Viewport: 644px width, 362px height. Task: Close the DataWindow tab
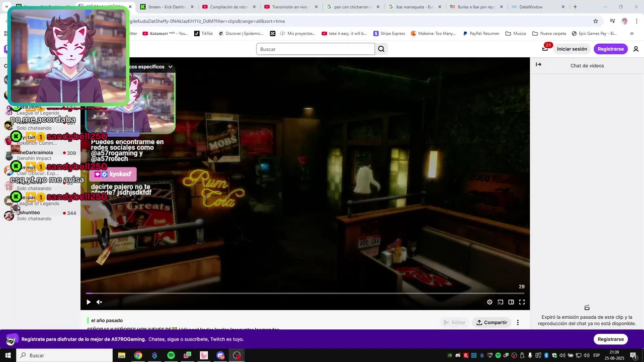click(x=563, y=7)
